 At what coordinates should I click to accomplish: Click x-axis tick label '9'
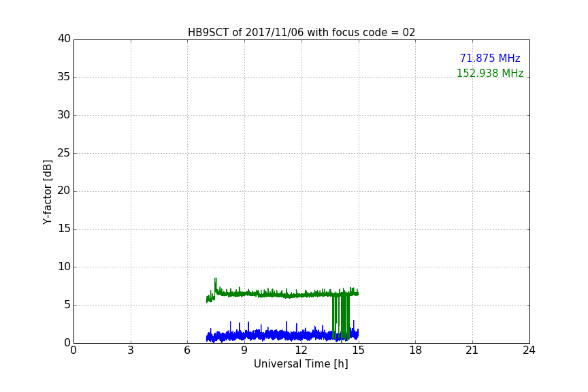244,350
